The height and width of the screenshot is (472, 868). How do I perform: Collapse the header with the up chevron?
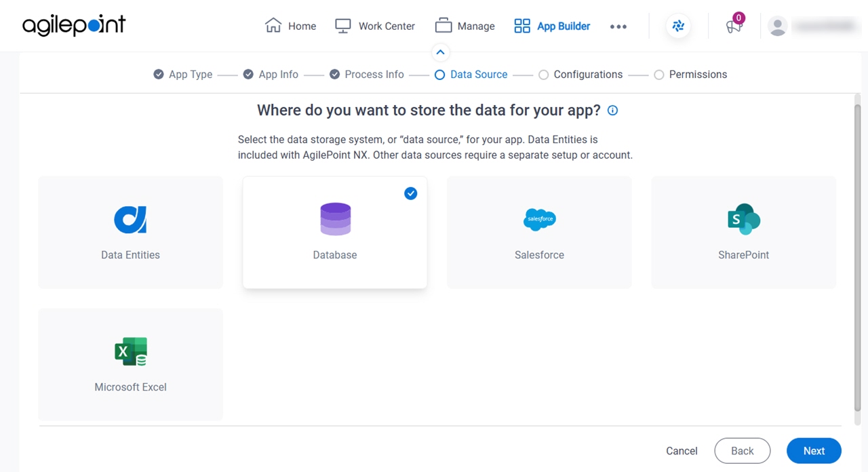pos(440,52)
